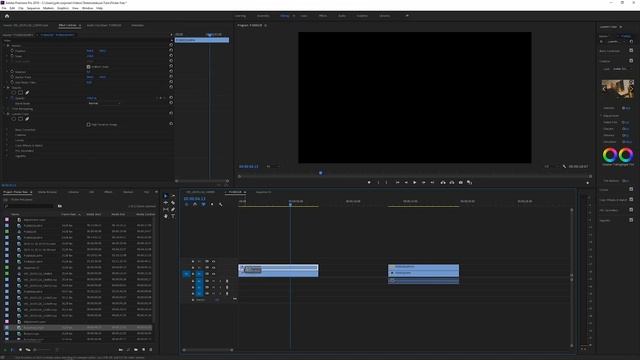Open Button Editor plus in Program monitor
The image size is (640, 360).
pos(588,183)
